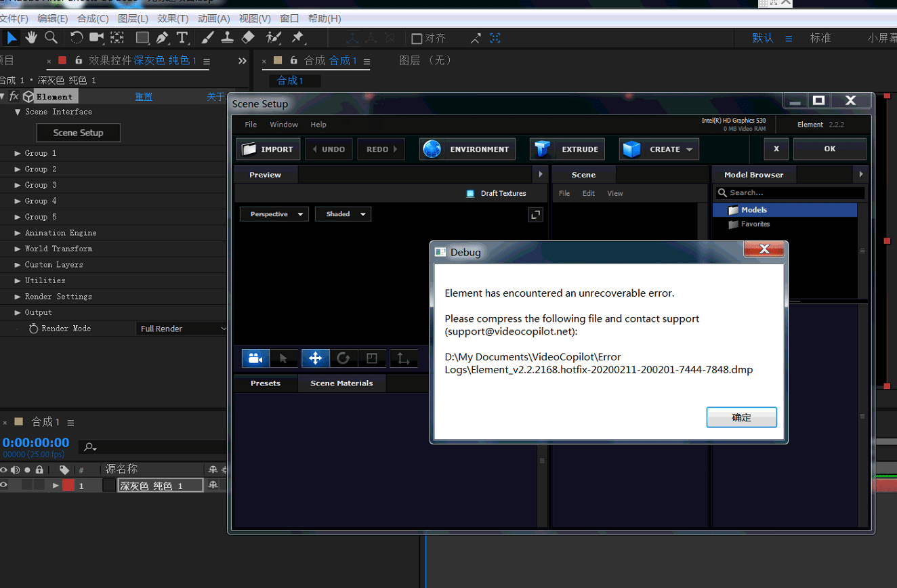The width and height of the screenshot is (897, 588).
Task: Hide the 深灰色 纯色 1 layer with eye toggle
Action: (4, 485)
